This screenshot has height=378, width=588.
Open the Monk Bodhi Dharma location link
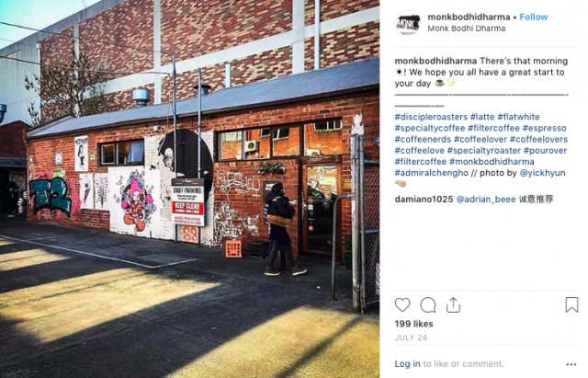coord(467,29)
